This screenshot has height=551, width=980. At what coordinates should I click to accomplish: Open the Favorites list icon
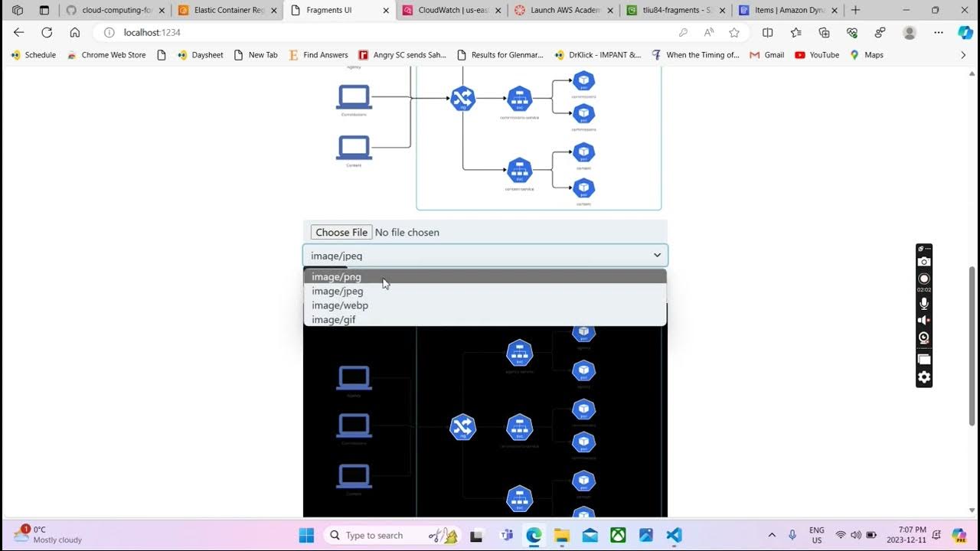(x=796, y=32)
